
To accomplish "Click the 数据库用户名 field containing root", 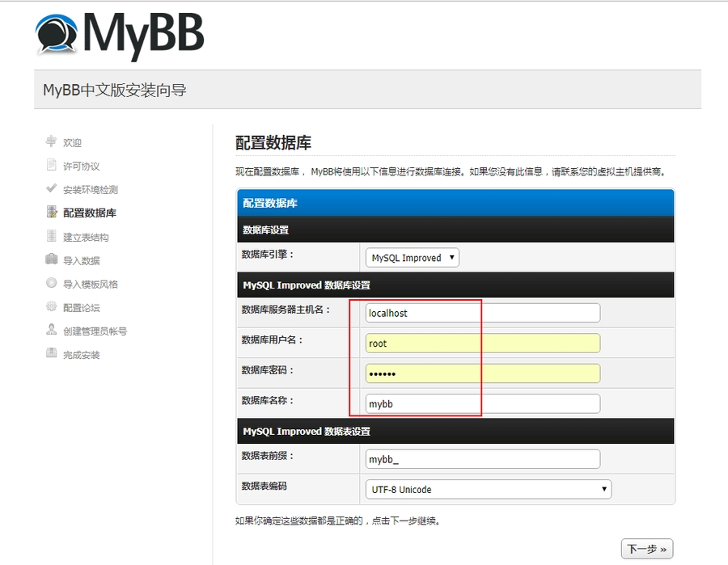I will point(483,344).
